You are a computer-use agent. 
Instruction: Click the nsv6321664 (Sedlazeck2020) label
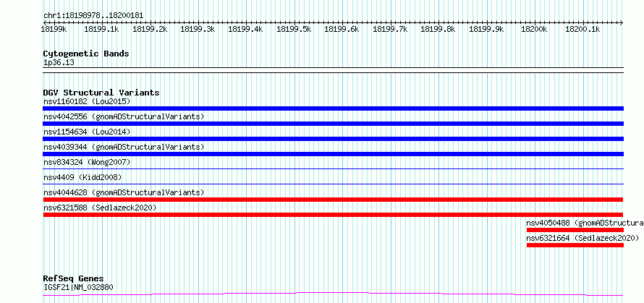pyautogui.click(x=582, y=238)
